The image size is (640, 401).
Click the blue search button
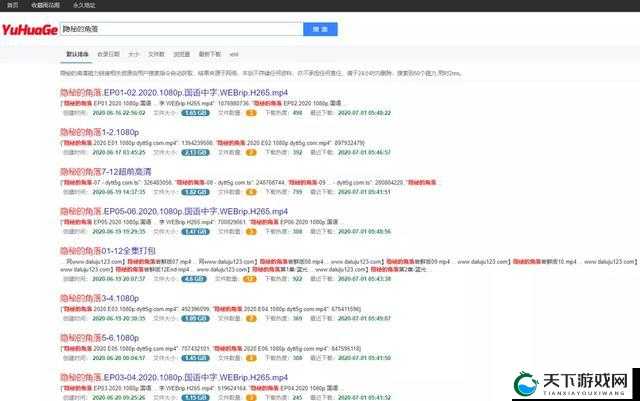[x=320, y=29]
